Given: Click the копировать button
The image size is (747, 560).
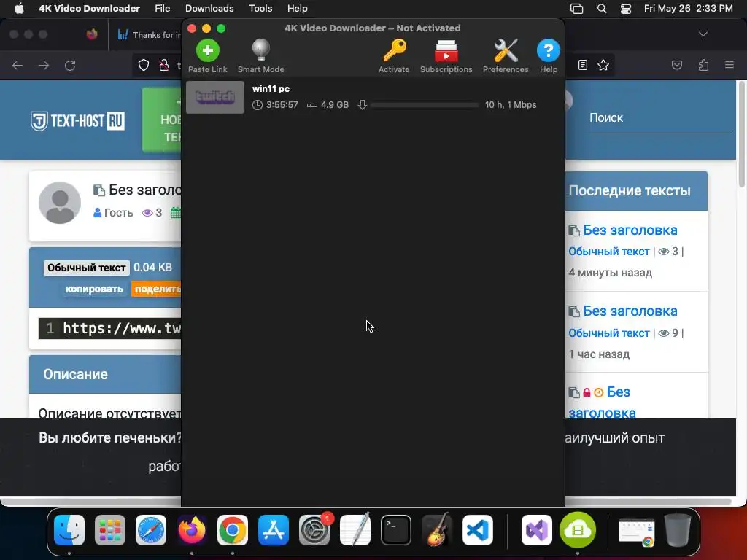Looking at the screenshot, I should coord(94,289).
